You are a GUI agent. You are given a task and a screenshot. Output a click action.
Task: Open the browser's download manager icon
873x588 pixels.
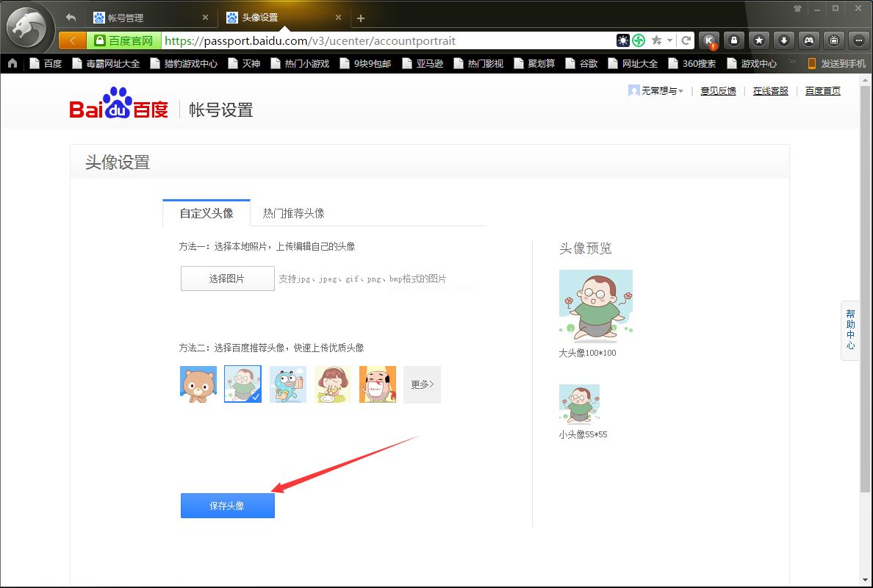(x=783, y=40)
